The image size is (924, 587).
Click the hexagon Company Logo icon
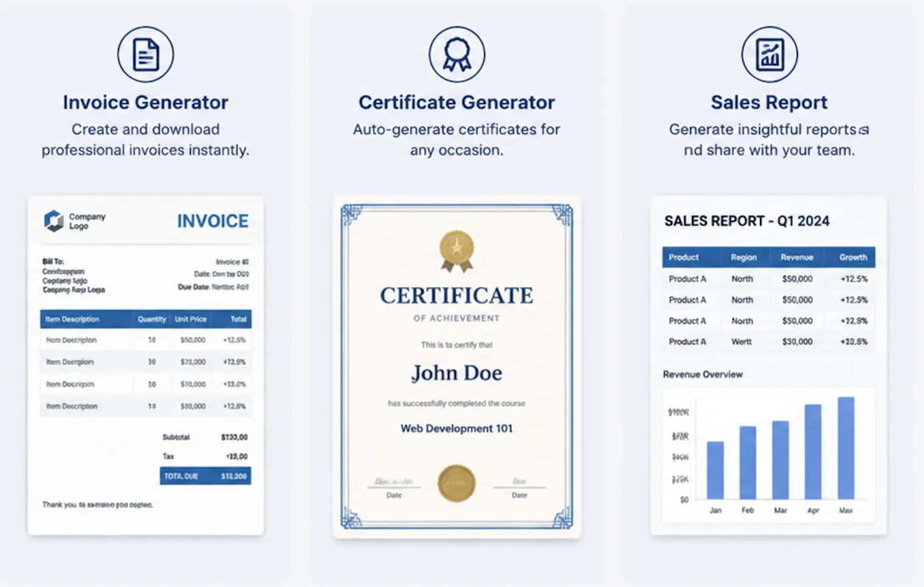point(54,221)
